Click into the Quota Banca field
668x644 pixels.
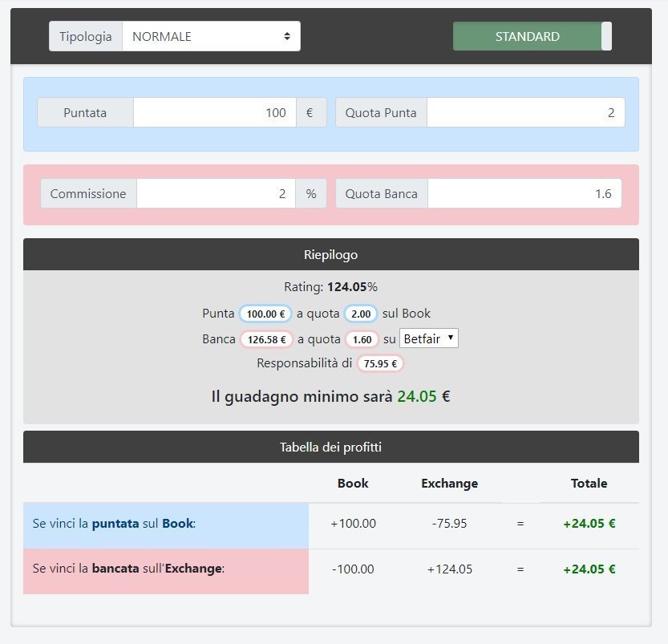(x=524, y=193)
